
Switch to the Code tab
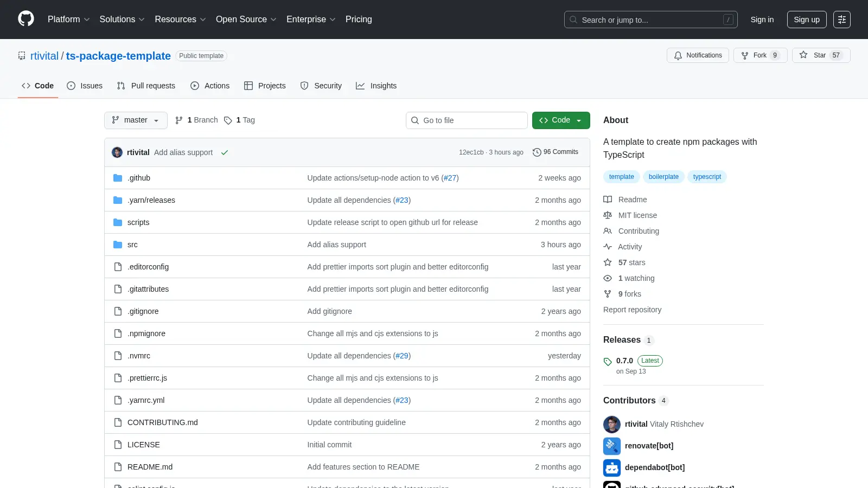pos(37,86)
